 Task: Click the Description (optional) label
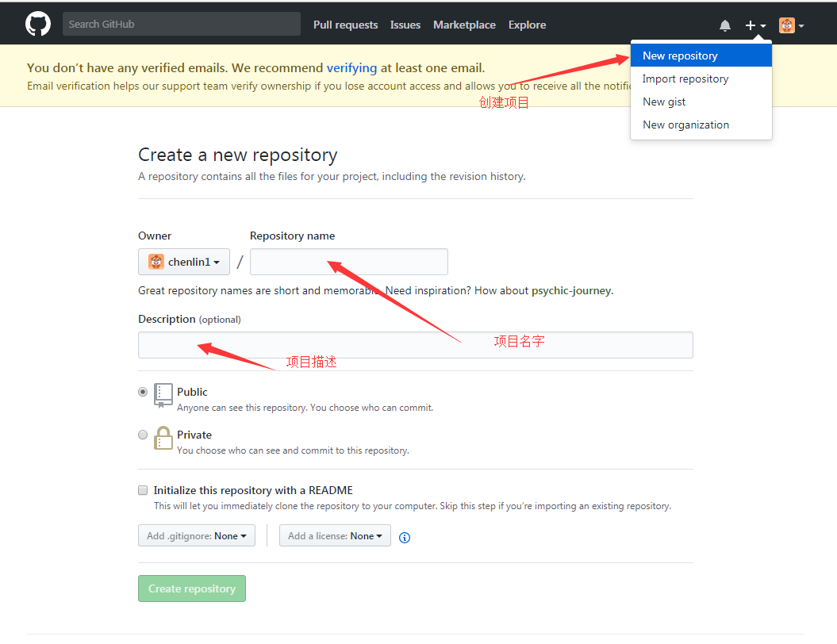190,319
